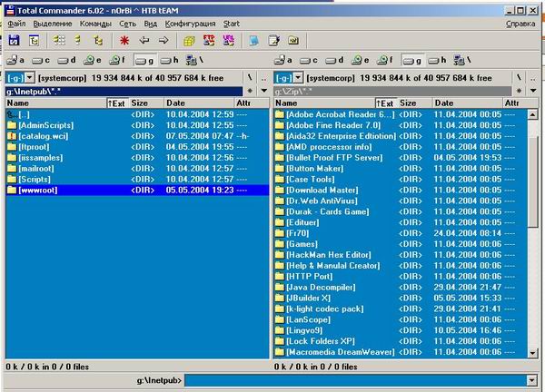The image size is (545, 392).
Task: Sort left panel by Size column
Action: [x=146, y=103]
